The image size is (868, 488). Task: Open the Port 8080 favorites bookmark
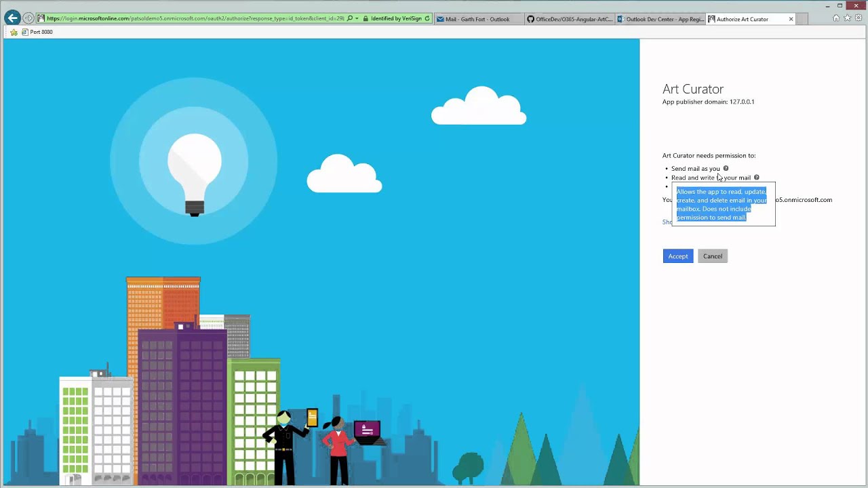[37, 32]
